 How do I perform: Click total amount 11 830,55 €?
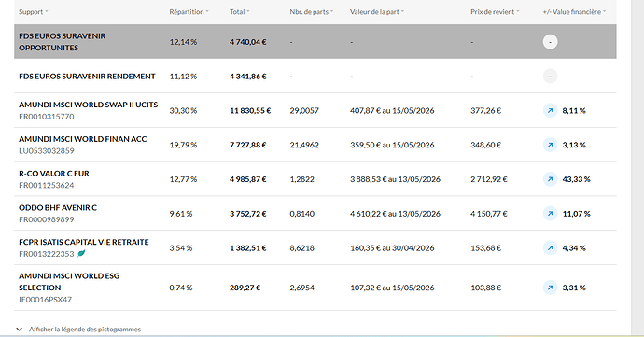click(250, 110)
